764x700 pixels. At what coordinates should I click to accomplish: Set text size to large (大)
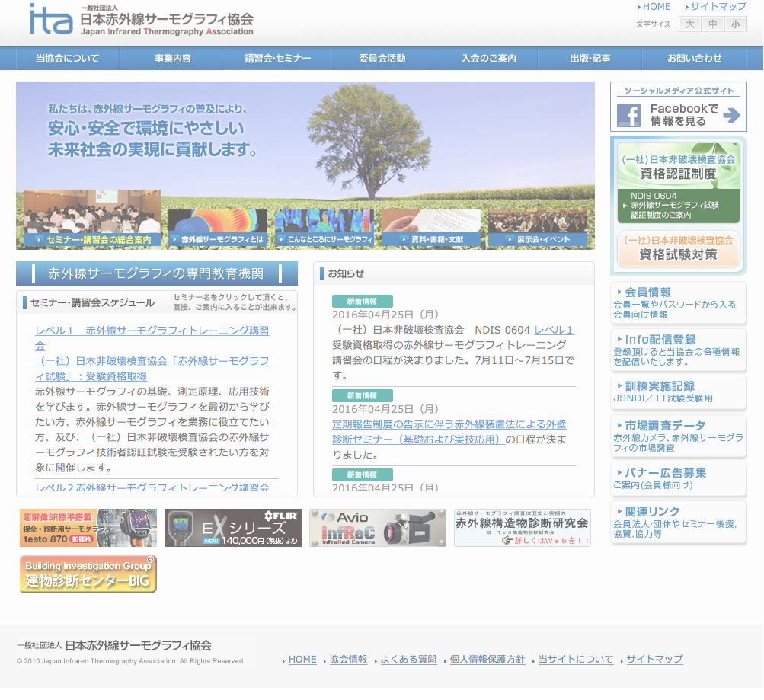pyautogui.click(x=690, y=24)
